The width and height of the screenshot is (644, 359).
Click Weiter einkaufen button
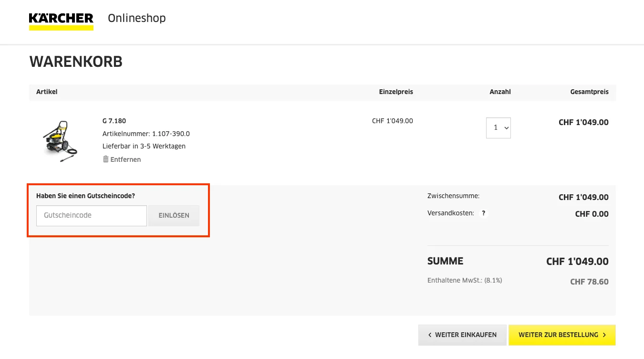(x=462, y=335)
